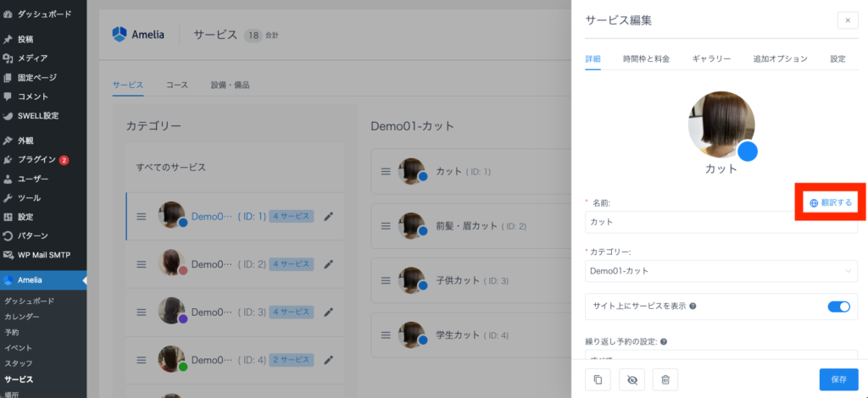Click the 保存 button
The width and height of the screenshot is (868, 398).
837,380
